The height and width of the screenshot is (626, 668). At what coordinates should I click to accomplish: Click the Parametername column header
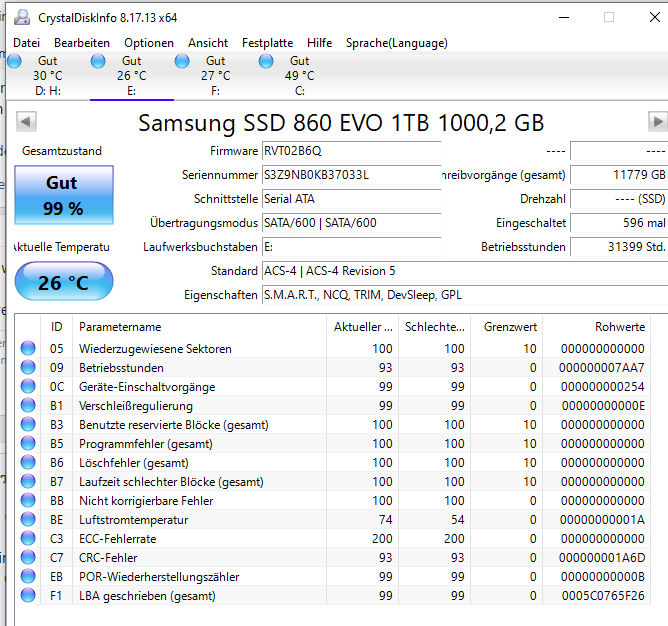[x=199, y=327]
